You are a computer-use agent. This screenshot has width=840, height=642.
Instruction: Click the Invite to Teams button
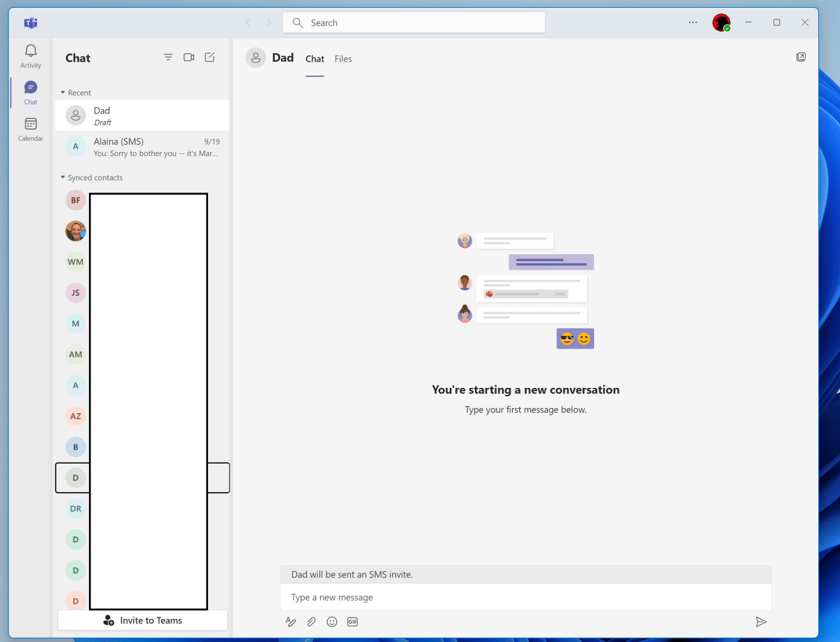142,620
